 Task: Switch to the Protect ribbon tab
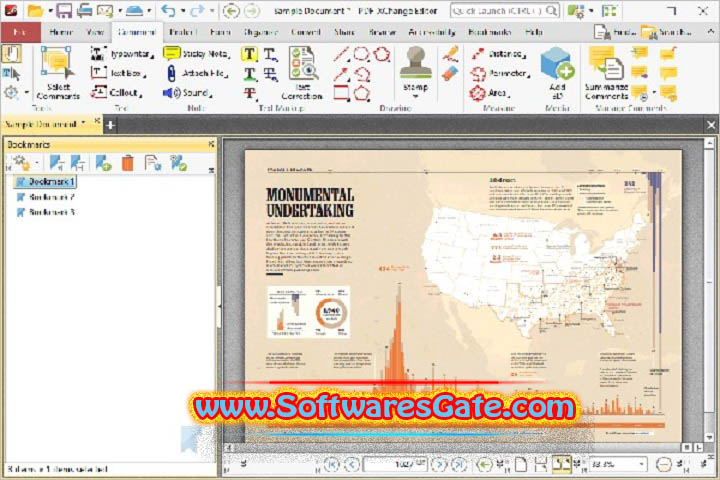coord(183,32)
